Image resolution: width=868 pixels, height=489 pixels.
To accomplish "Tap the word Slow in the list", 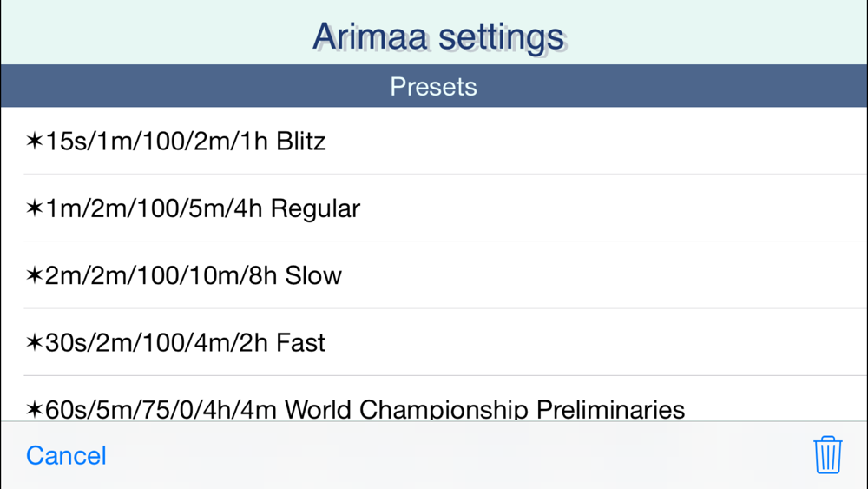I will 313,276.
